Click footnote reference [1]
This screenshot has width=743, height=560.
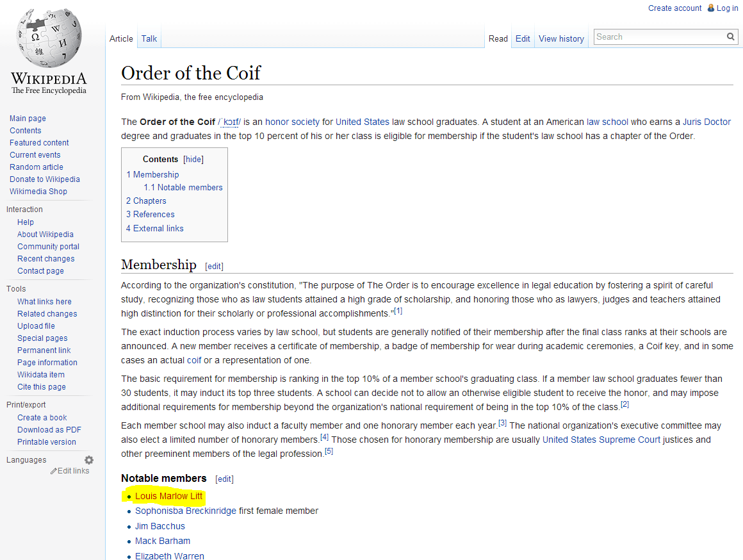click(398, 311)
